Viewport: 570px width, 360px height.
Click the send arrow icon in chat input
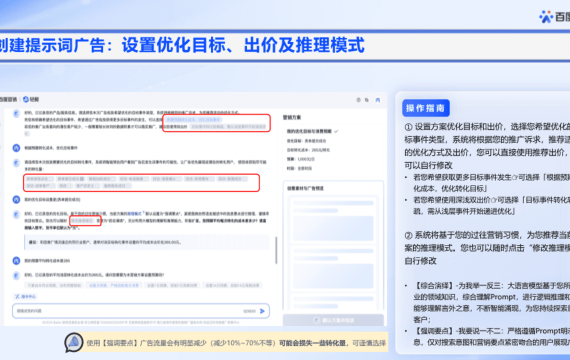tap(262, 311)
